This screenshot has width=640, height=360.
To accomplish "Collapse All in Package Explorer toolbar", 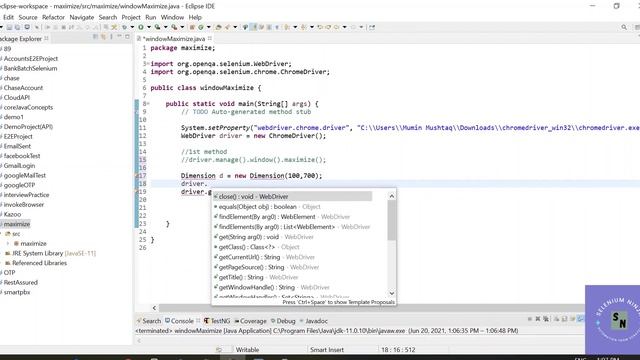I will coord(96,37).
